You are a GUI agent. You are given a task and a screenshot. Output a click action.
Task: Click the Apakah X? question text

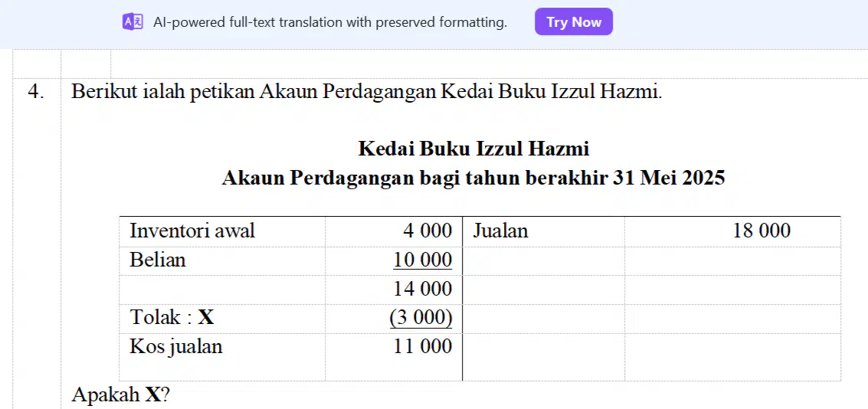click(121, 394)
